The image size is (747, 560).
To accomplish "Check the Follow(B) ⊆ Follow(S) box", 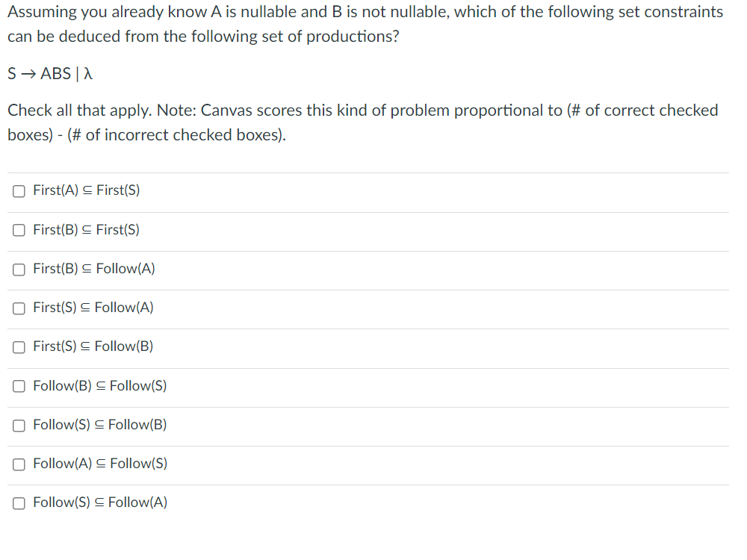I will point(19,386).
